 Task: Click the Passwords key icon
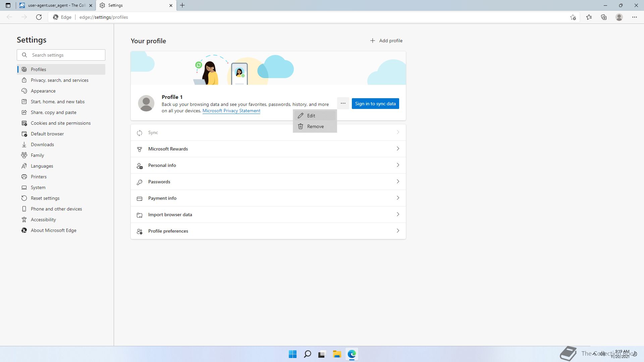coord(140,182)
